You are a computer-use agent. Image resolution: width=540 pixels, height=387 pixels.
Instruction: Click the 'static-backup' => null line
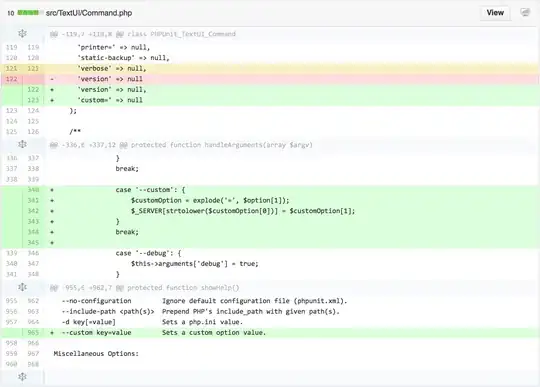270,58
